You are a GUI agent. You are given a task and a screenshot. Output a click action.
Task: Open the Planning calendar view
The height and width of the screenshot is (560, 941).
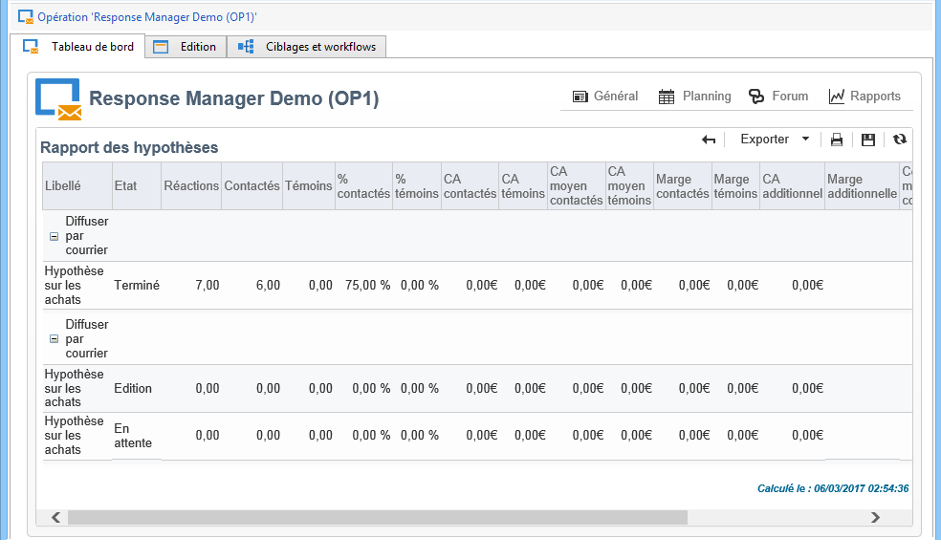pos(695,96)
